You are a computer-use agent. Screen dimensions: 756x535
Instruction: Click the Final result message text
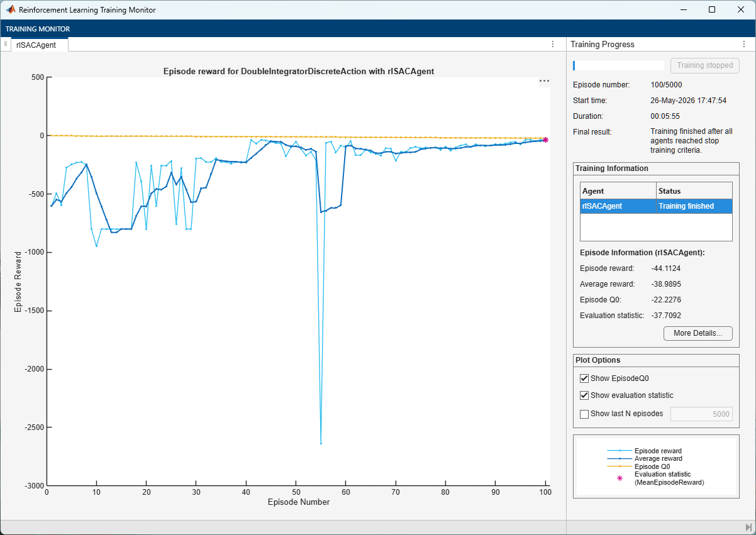691,141
